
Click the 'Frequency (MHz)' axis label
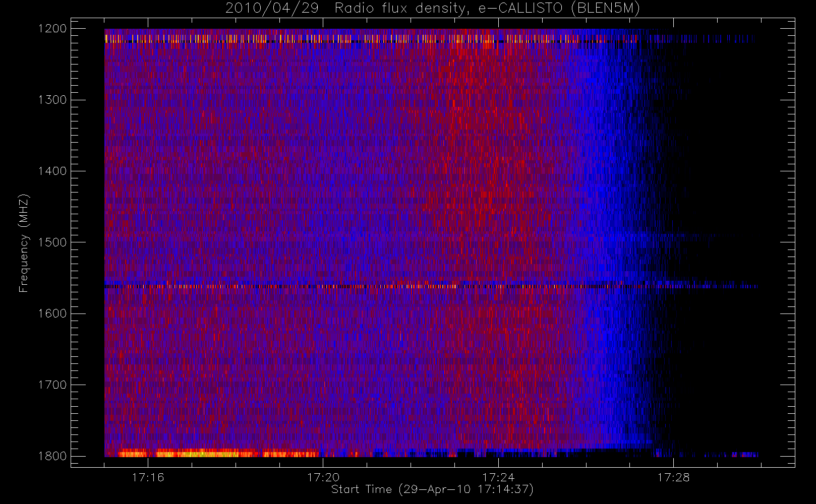point(23,243)
